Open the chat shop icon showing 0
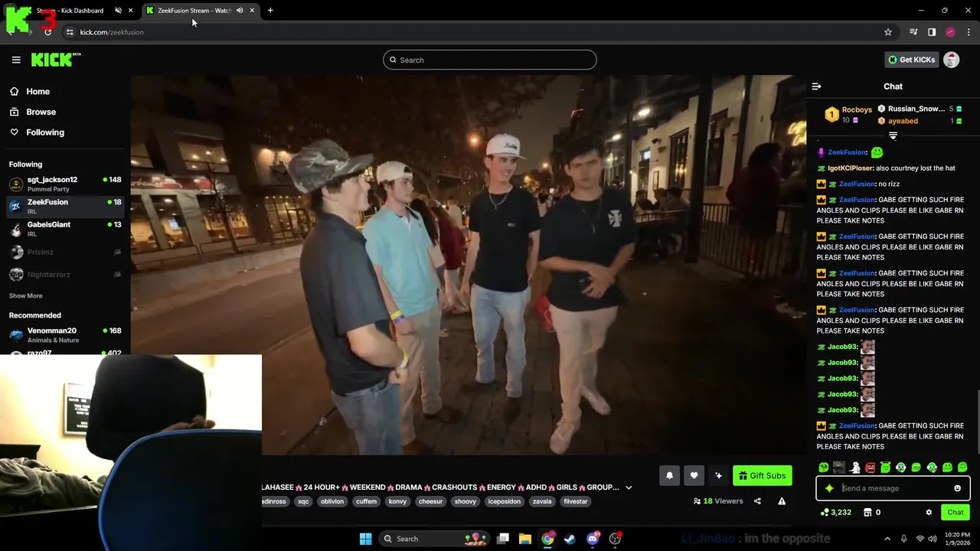980x551 pixels. click(873, 512)
